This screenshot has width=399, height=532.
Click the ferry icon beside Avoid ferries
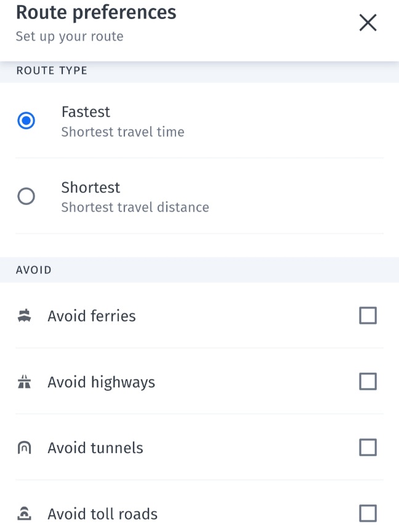point(24,316)
